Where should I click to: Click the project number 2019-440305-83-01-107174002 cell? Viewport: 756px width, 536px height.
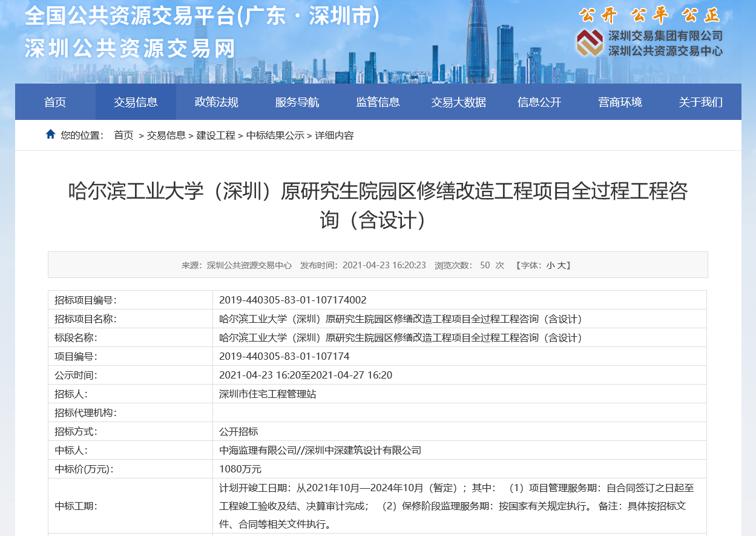[293, 300]
